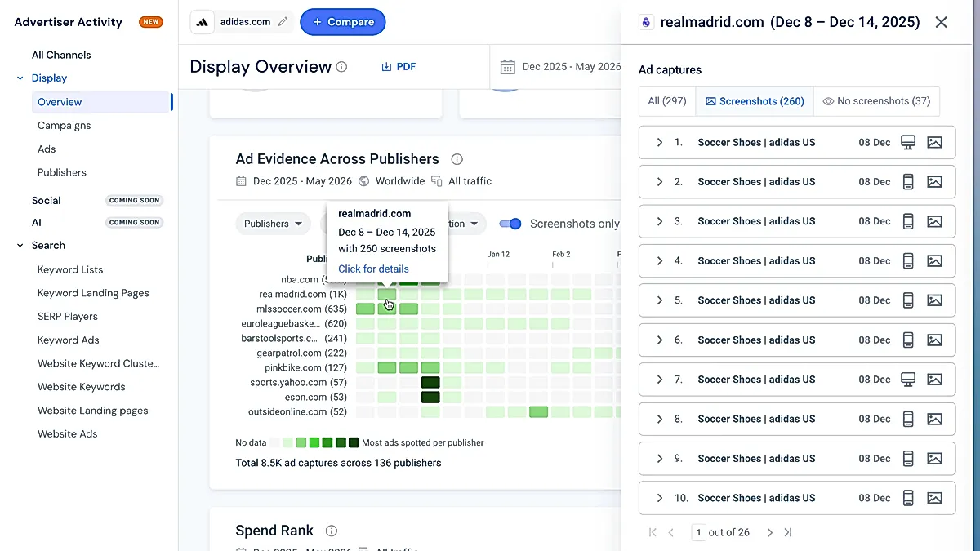Expand ad capture row 2
This screenshot has width=980, height=551.
(660, 182)
